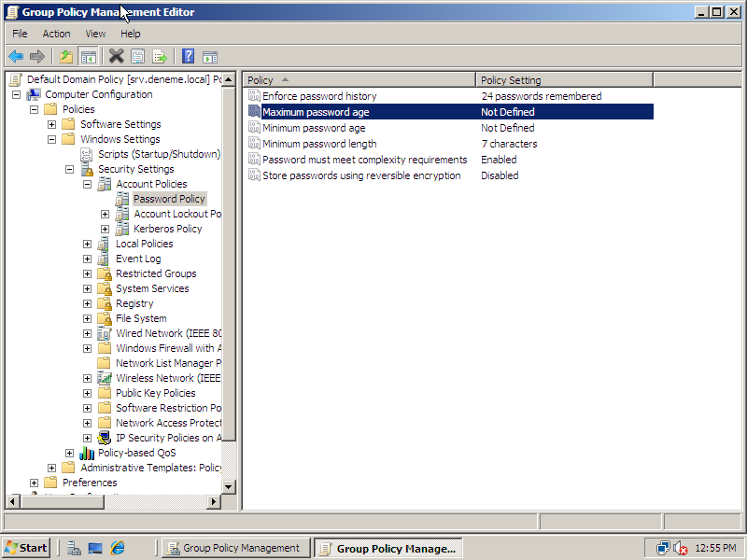Collapse the Computer Configuration node
The height and width of the screenshot is (560, 747).
(x=16, y=95)
